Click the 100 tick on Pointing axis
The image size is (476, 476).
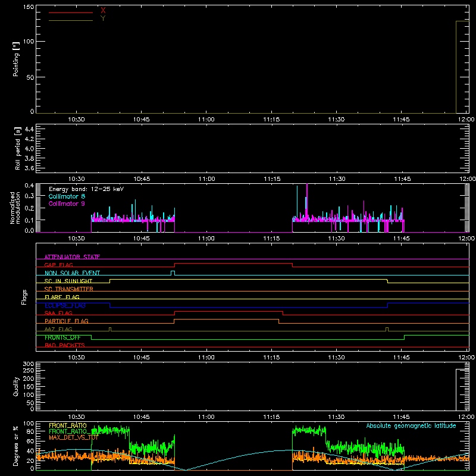(x=29, y=41)
